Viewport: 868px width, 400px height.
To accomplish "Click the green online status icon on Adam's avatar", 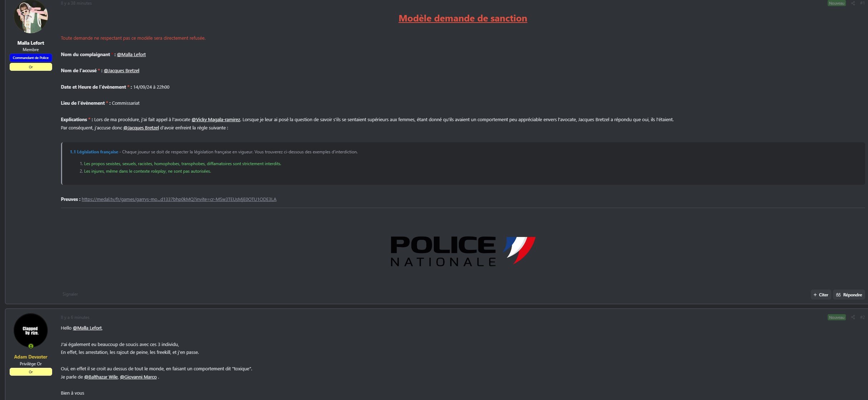I will click(31, 346).
